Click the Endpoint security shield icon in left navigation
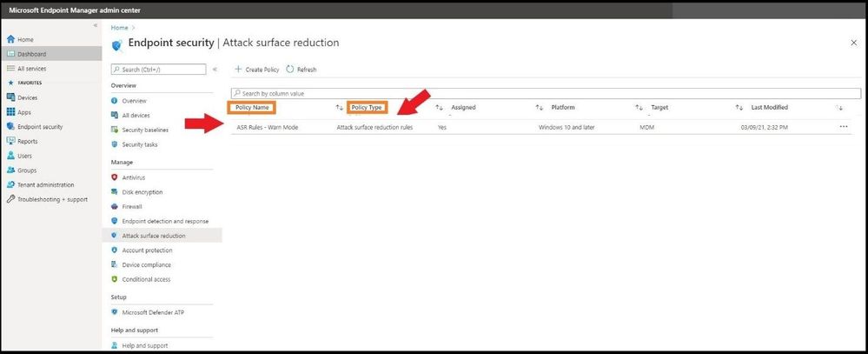This screenshot has height=354, width=868. 10,126
